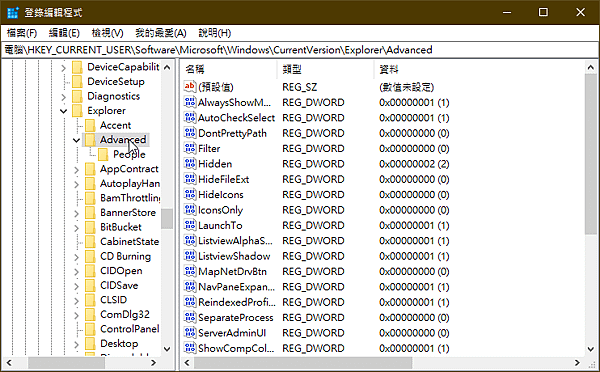The height and width of the screenshot is (372, 600).
Task: Expand the Desktop key
Action: pyautogui.click(x=77, y=344)
